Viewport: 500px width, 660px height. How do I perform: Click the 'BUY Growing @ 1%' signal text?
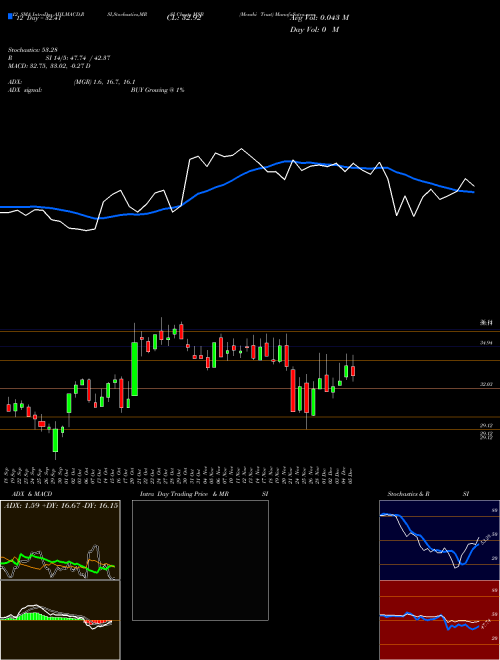(x=157, y=90)
